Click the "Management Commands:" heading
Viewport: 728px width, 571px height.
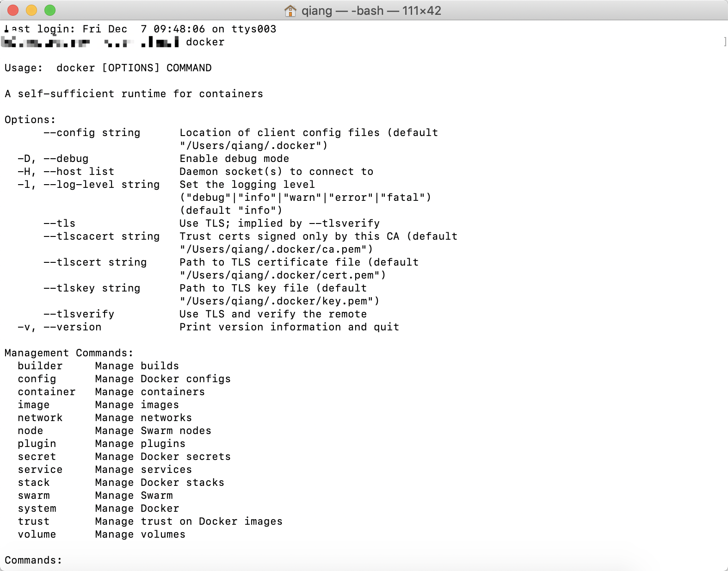69,353
